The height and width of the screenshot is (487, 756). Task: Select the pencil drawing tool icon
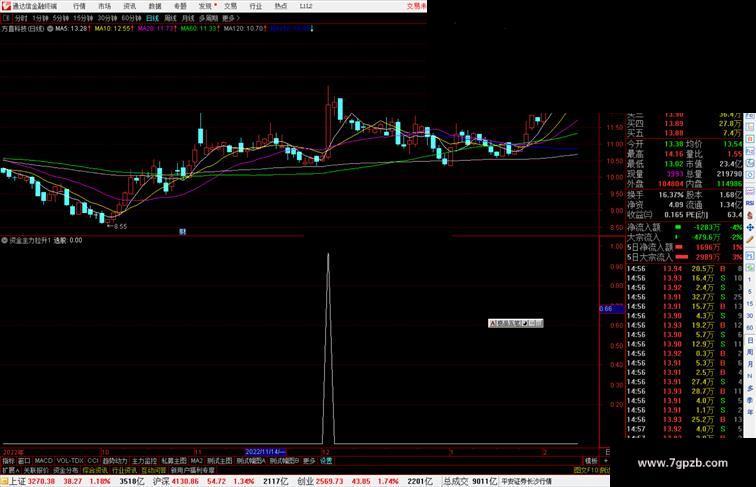click(750, 239)
